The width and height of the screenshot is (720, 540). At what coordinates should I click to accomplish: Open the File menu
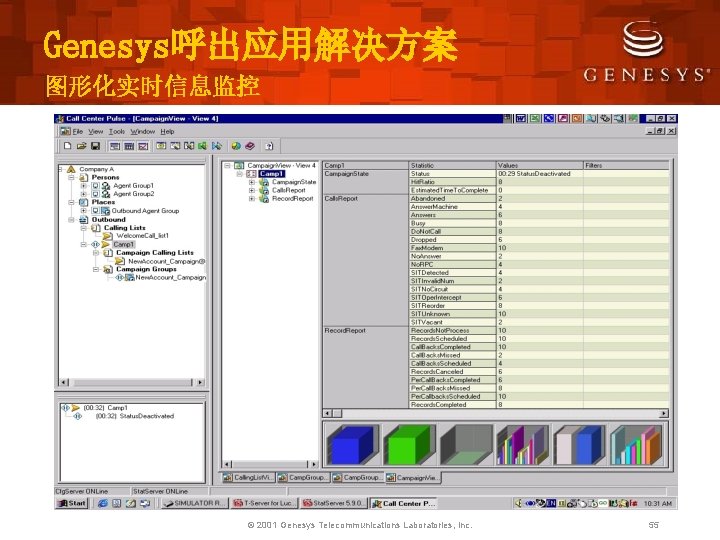(78, 131)
